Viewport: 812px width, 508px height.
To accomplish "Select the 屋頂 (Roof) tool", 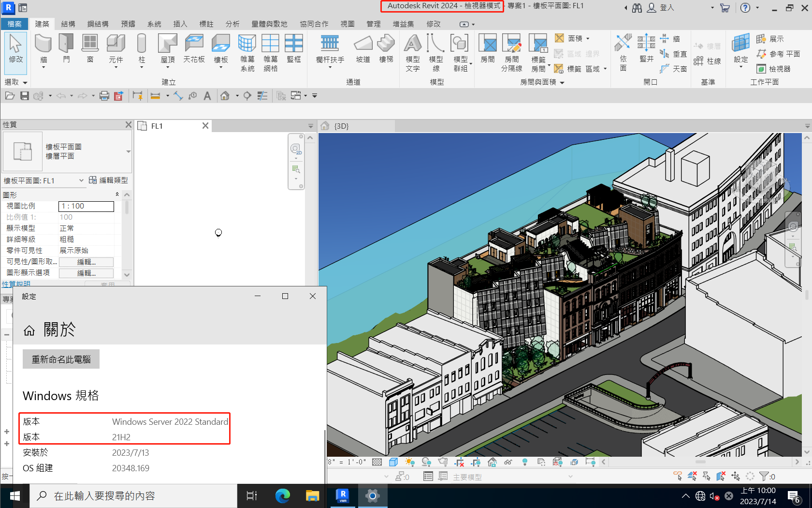I will [168, 50].
